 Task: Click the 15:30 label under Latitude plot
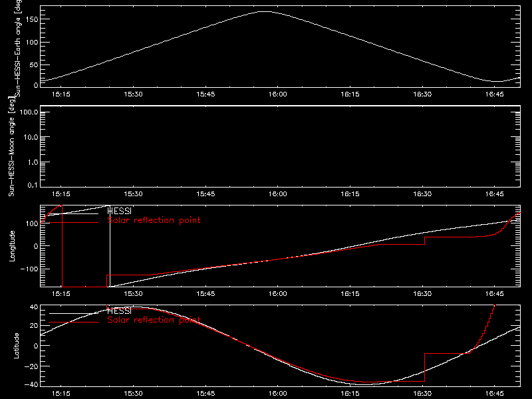134,394
